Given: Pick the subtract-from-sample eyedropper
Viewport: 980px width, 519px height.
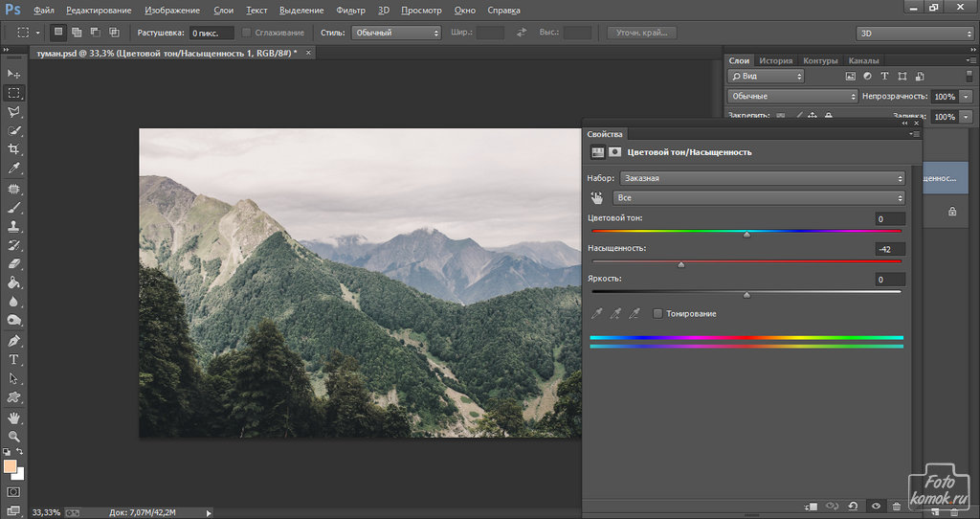Looking at the screenshot, I should [635, 314].
